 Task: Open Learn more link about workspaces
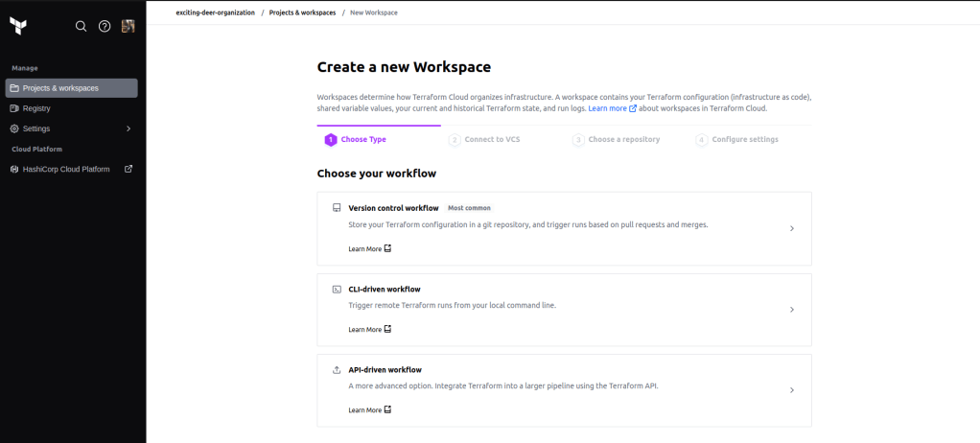click(607, 108)
